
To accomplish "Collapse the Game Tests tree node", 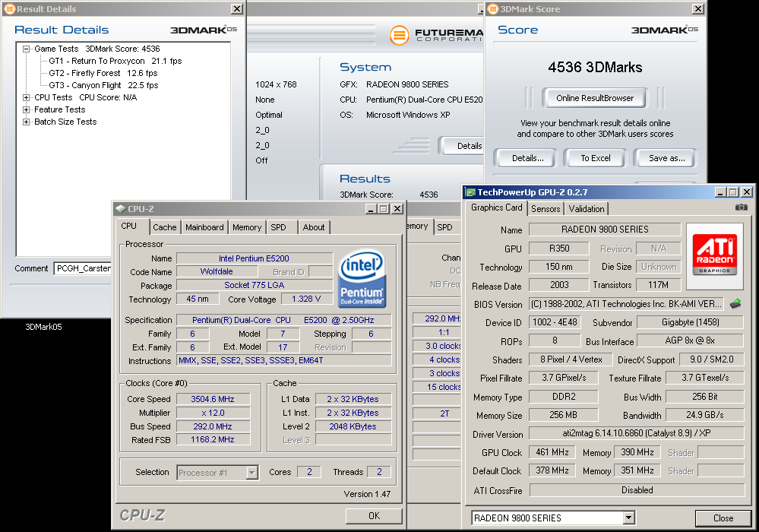I will pyautogui.click(x=26, y=49).
